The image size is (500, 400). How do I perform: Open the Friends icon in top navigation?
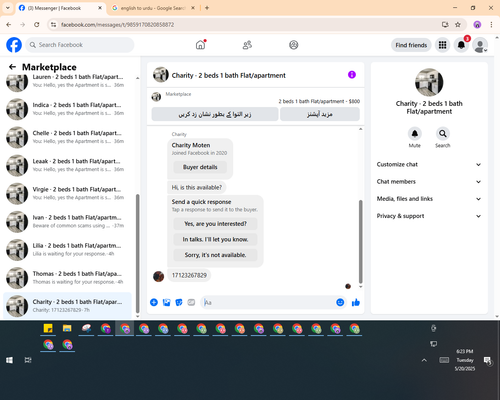tap(247, 45)
